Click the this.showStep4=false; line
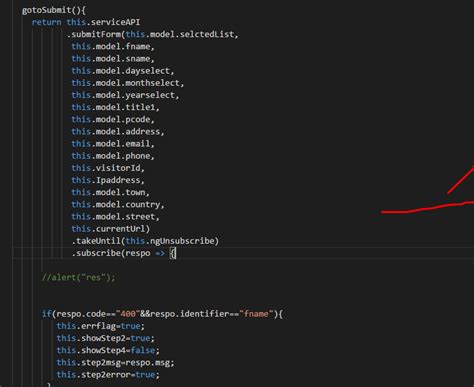The height and width of the screenshot is (387, 474). [108, 350]
